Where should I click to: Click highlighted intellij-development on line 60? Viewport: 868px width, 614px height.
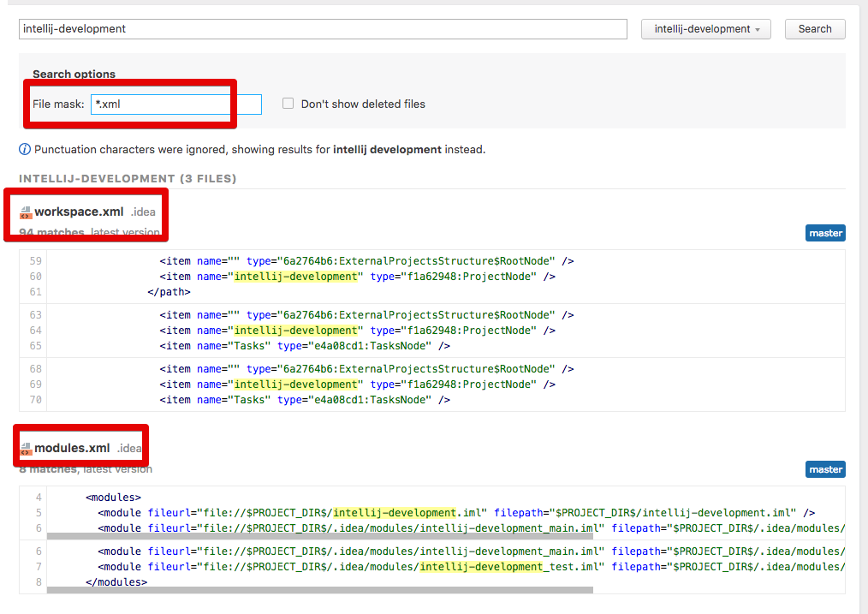(x=296, y=277)
